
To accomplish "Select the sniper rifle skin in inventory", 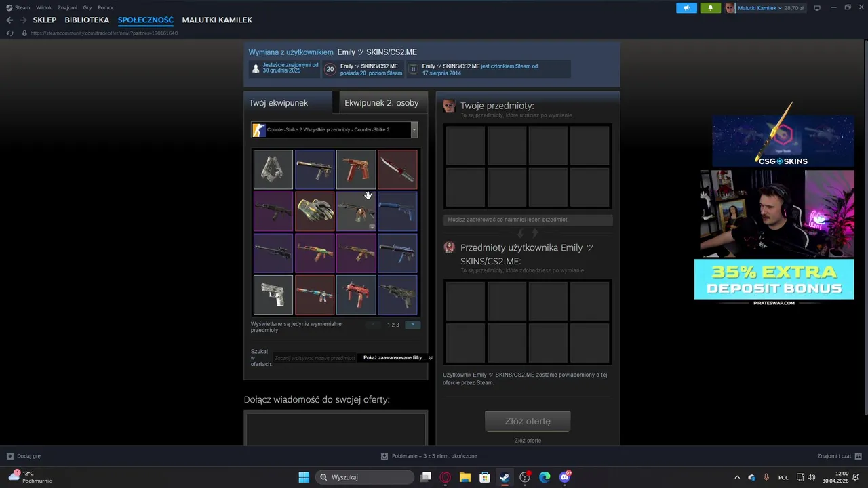I will coord(273,253).
